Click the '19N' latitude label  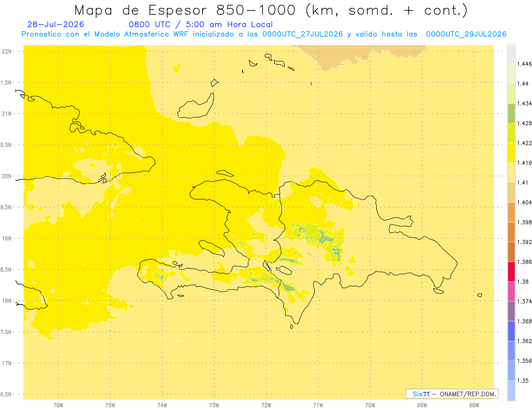7,238
